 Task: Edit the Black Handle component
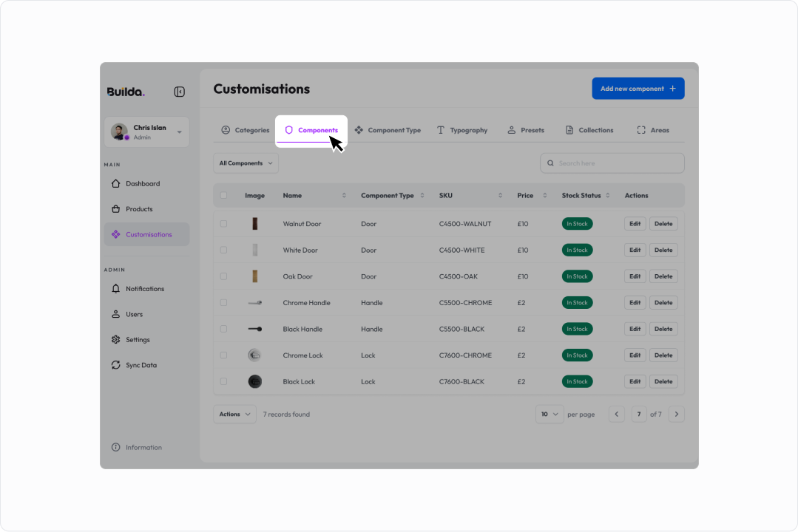pyautogui.click(x=635, y=329)
